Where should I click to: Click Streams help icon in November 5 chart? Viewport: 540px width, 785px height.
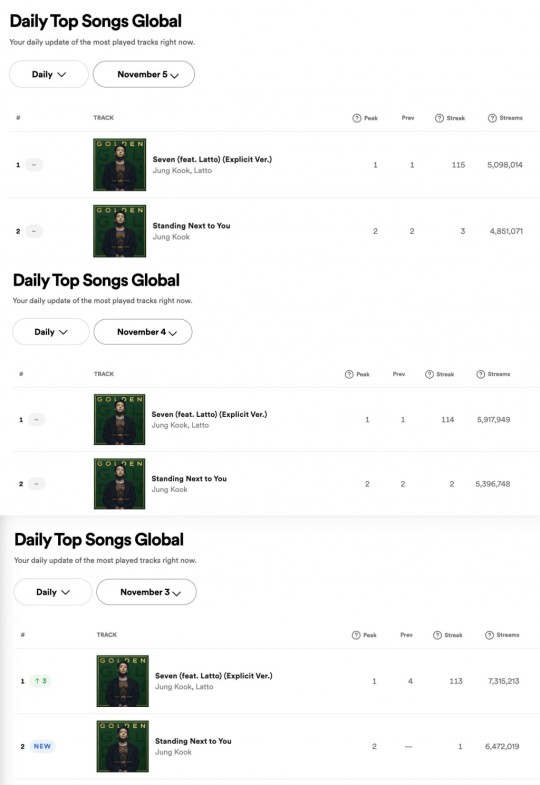tap(492, 118)
